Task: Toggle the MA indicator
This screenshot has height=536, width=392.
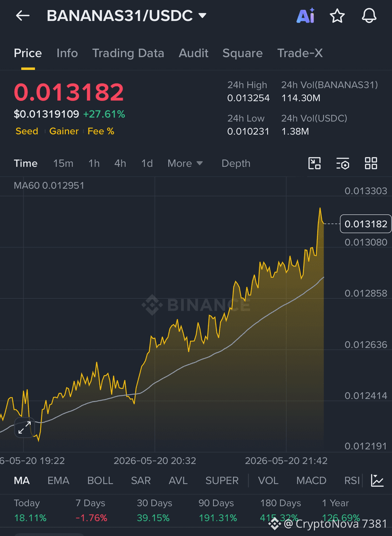Action: pyautogui.click(x=22, y=481)
